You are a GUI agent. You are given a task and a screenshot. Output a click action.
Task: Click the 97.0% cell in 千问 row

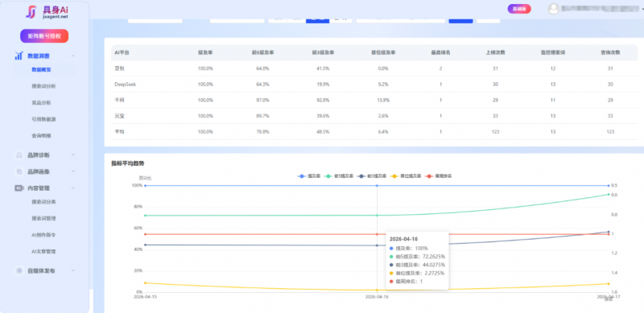pos(263,101)
